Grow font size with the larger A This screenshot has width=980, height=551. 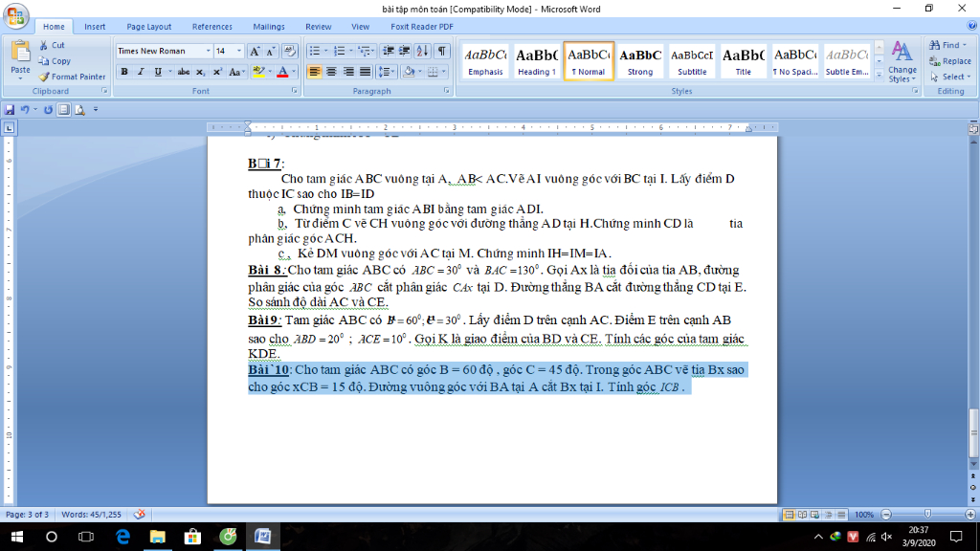pos(255,52)
